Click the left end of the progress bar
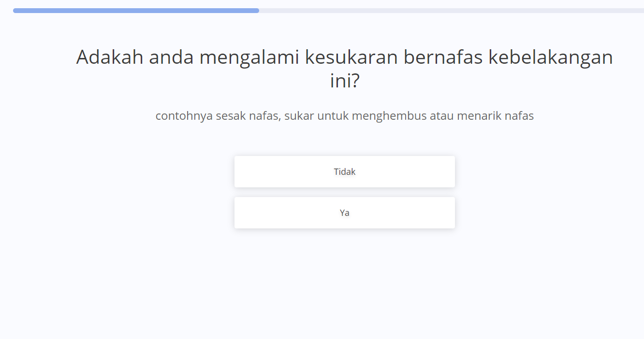644x339 pixels. click(16, 11)
